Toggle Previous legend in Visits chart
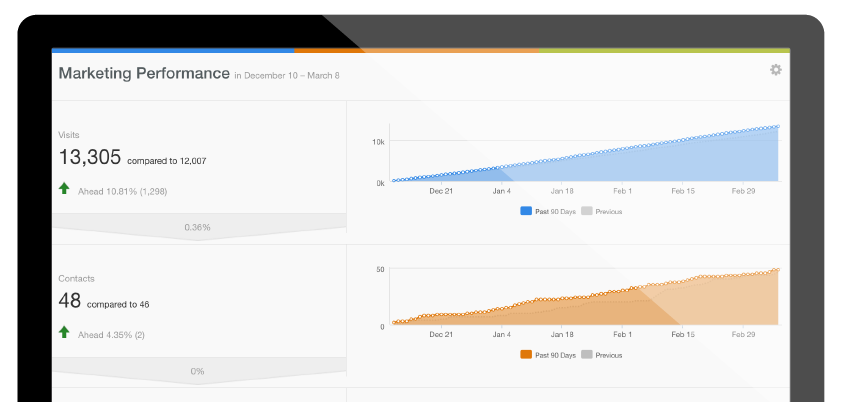Image resolution: width=841 pixels, height=402 pixels. (x=601, y=211)
